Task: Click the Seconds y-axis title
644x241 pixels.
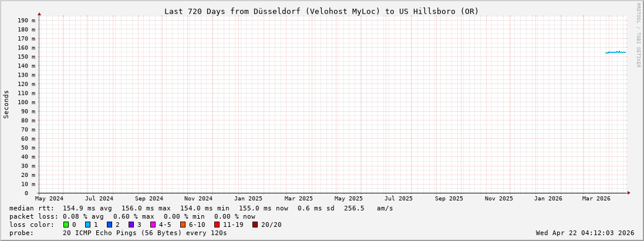Action: 6,104
